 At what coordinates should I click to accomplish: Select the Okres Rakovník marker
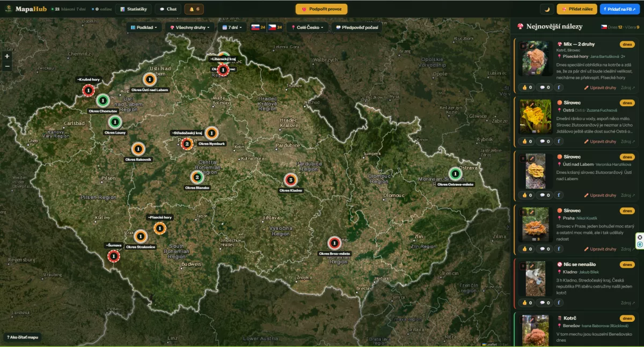(x=138, y=149)
